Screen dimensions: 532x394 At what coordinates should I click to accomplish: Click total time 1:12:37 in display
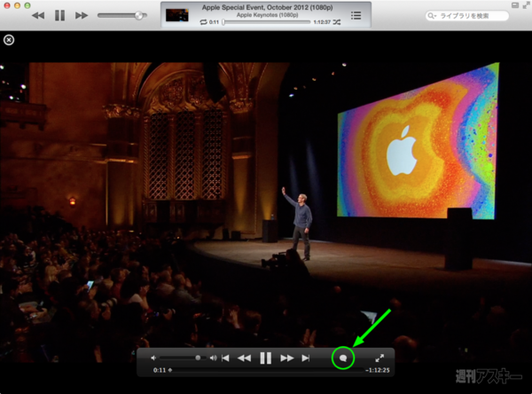(322, 22)
